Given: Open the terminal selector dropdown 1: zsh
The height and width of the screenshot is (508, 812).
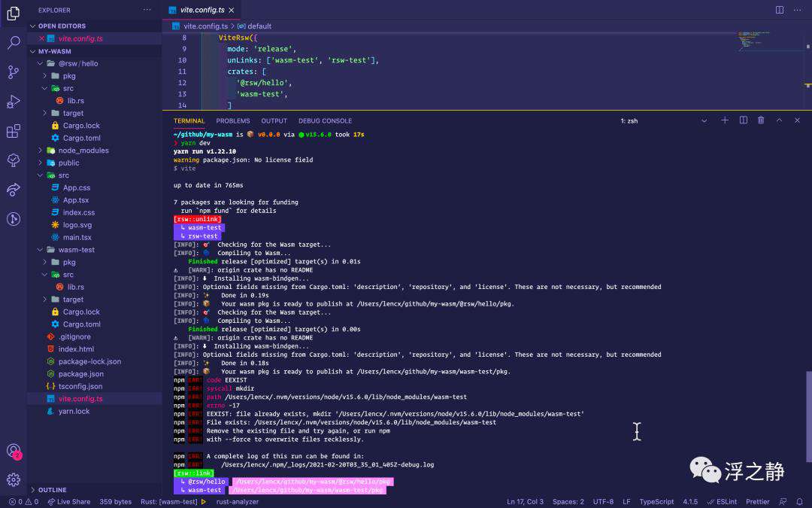Looking at the screenshot, I should pos(664,120).
